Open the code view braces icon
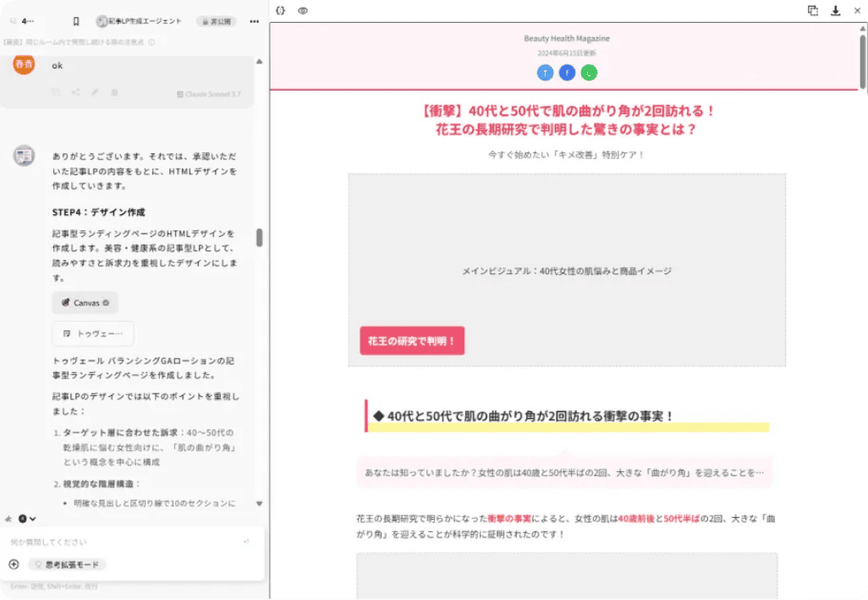Screen dimensions: 868x600 [x=281, y=10]
